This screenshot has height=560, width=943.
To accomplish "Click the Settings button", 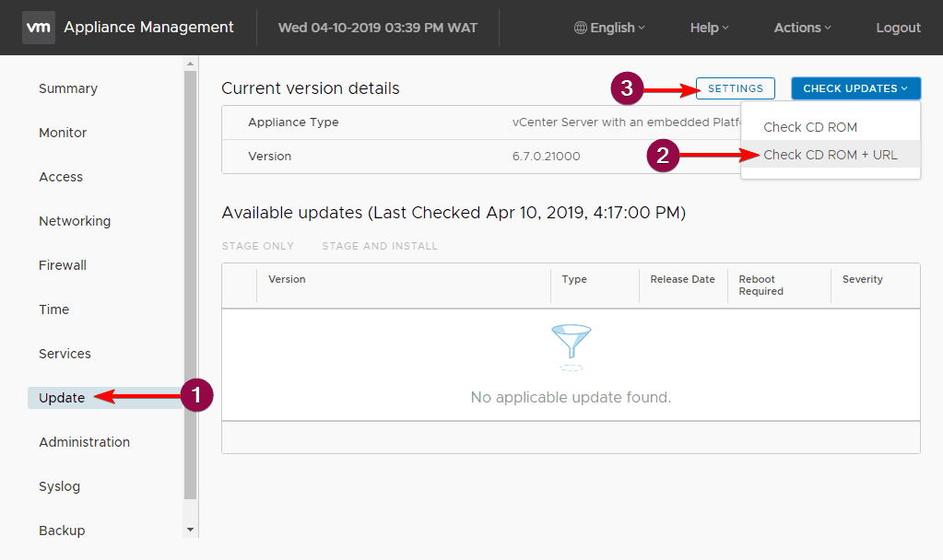I will [x=735, y=87].
